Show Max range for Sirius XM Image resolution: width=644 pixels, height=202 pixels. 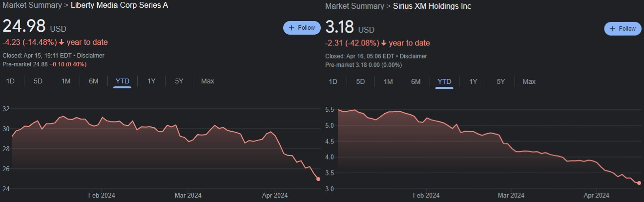(x=529, y=81)
